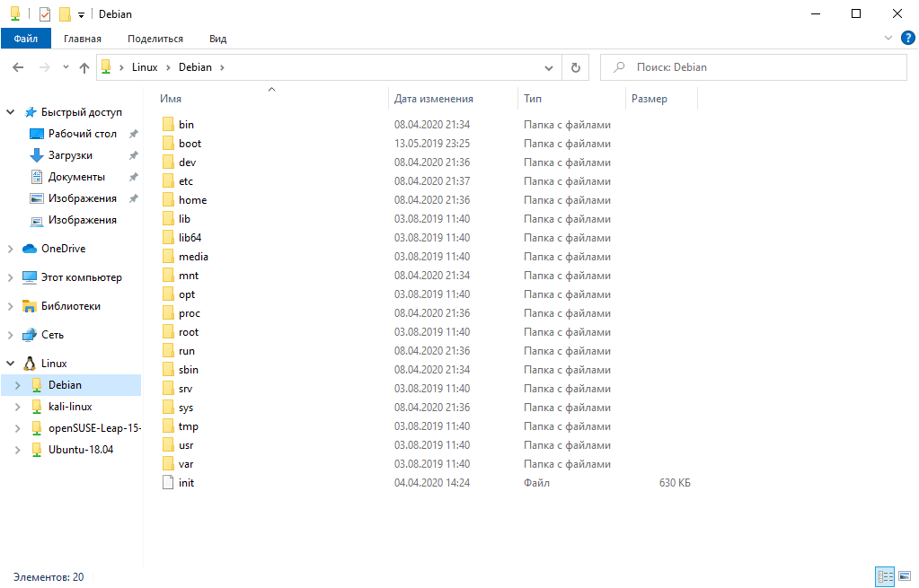Image resolution: width=919 pixels, height=588 pixels.
Task: Collapse the Linux tree node
Action: tap(11, 364)
